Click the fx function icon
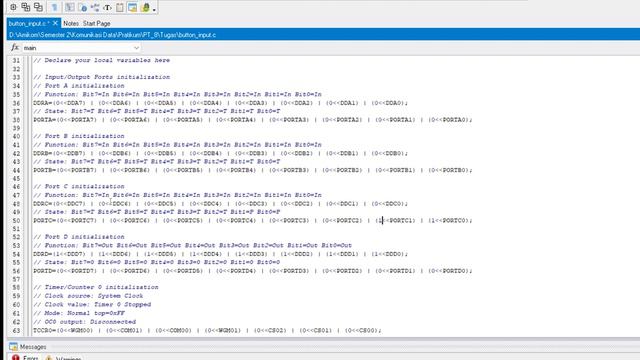The height and width of the screenshot is (360, 640). 15,48
